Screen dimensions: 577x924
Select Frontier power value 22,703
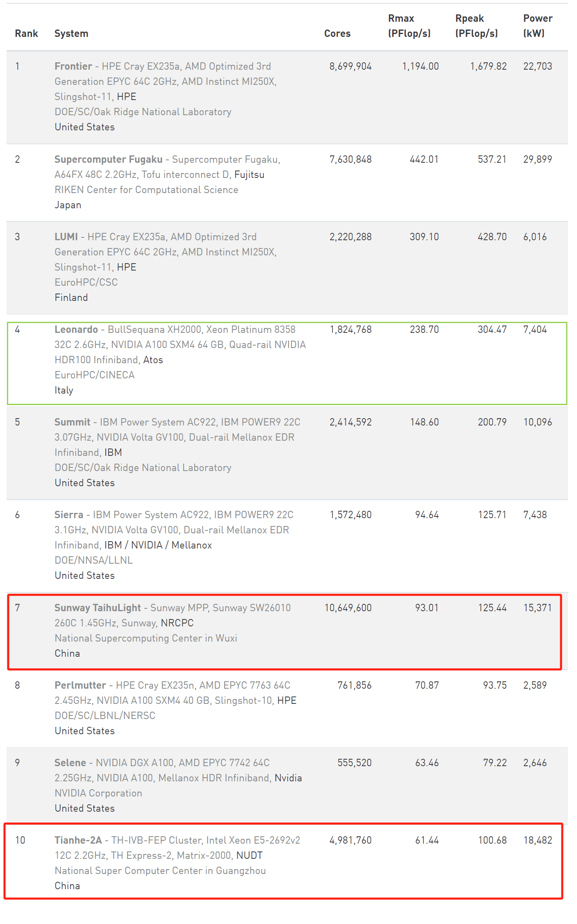538,66
